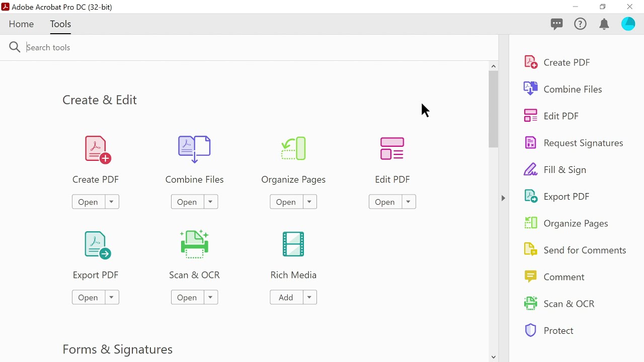Click inside the Search tools field
Image resolution: width=644 pixels, height=362 pixels.
pyautogui.click(x=151, y=47)
